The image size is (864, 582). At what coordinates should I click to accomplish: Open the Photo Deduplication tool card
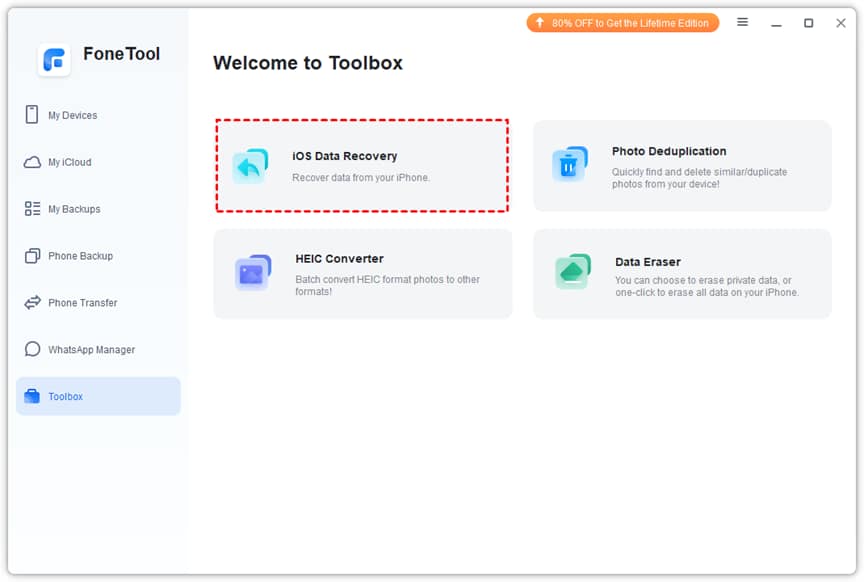[x=681, y=166]
